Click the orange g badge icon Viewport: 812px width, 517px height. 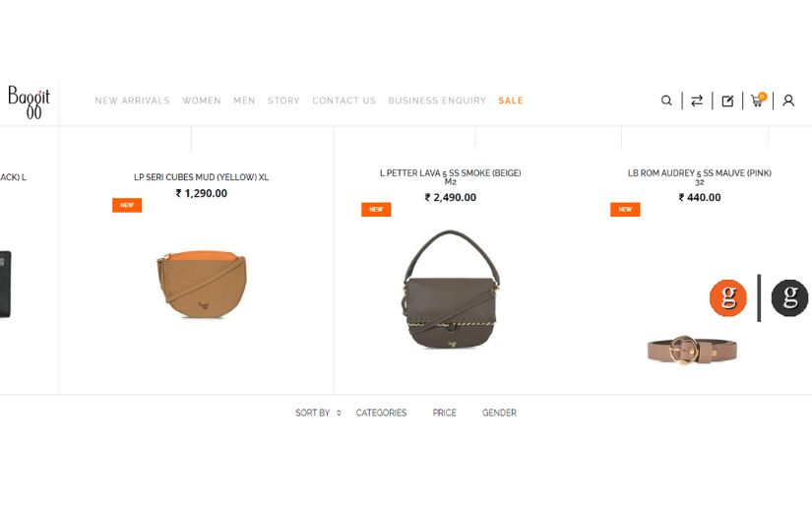click(x=728, y=297)
